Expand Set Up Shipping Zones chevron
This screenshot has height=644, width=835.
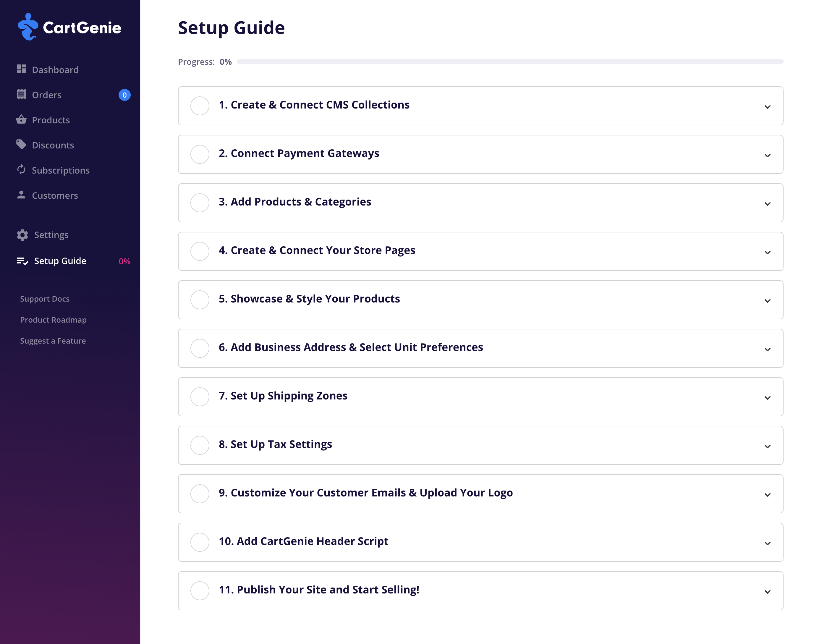[767, 398]
